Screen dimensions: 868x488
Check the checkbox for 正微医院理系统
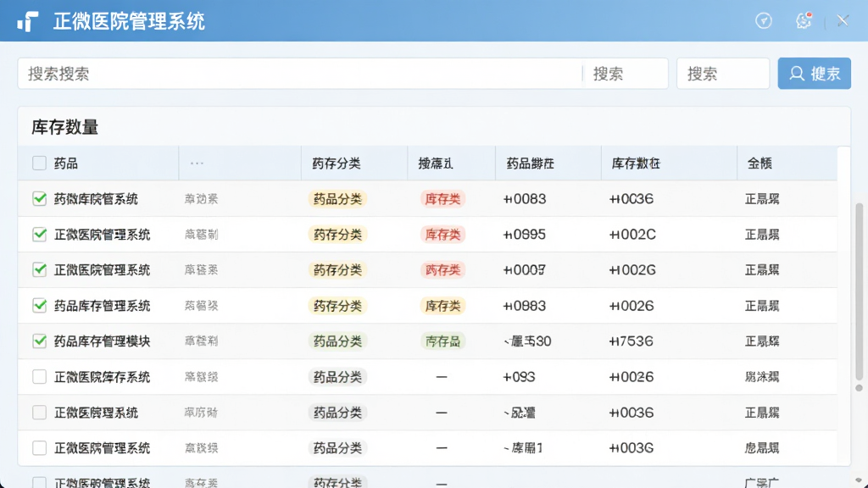(x=39, y=413)
